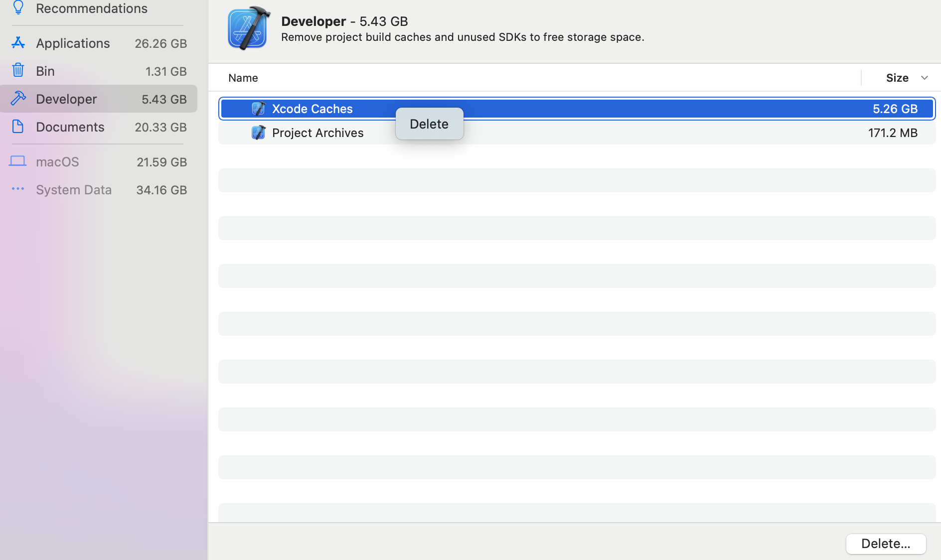Click the Delete... button at bottom

coord(886,544)
